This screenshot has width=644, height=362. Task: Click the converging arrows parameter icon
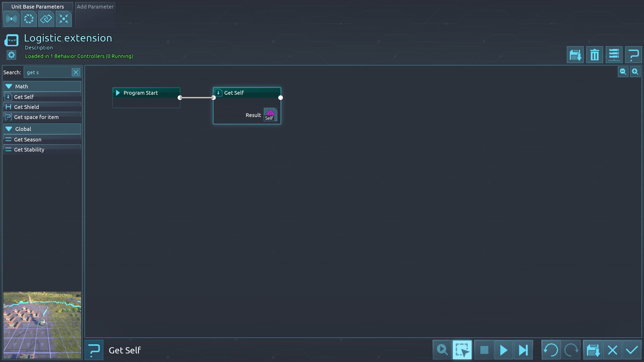click(64, 19)
